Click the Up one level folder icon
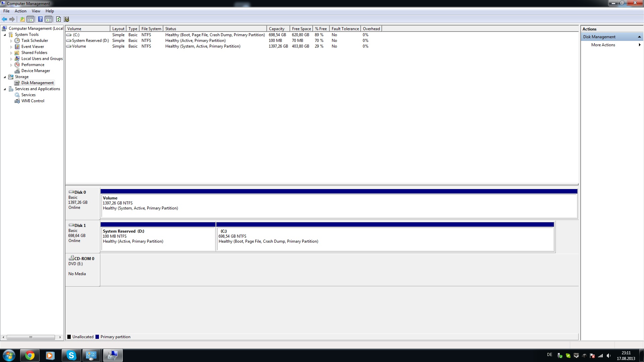 pyautogui.click(x=22, y=19)
